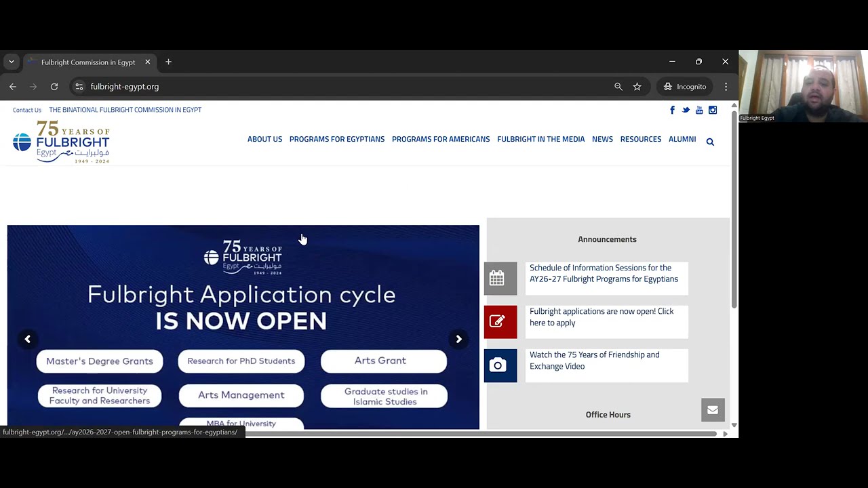Open The Binational Fulbright Commission in Egypt link
The image size is (868, 488).
[125, 110]
